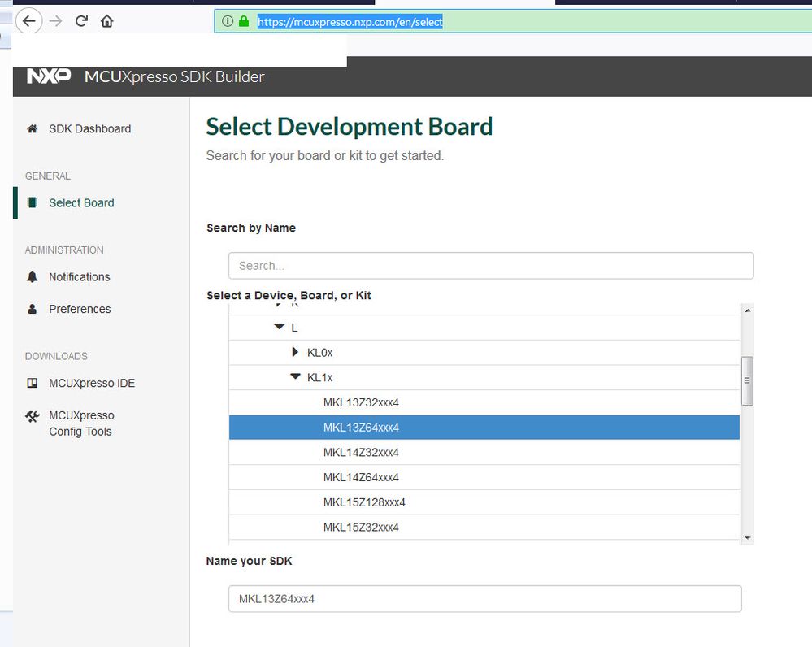Click the Select Board chip icon
Screen dimensions: 812x647
coord(33,202)
